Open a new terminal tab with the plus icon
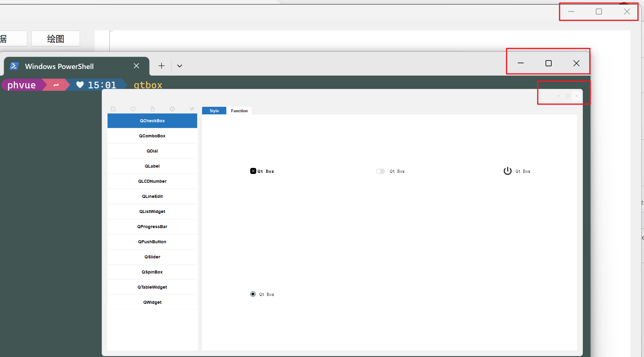The image size is (644, 357). [161, 66]
